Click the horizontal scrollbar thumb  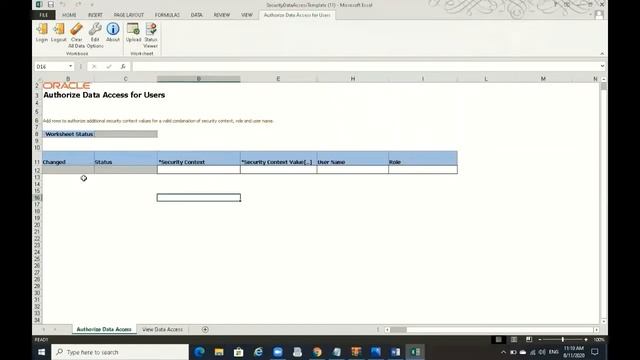[x=398, y=329]
